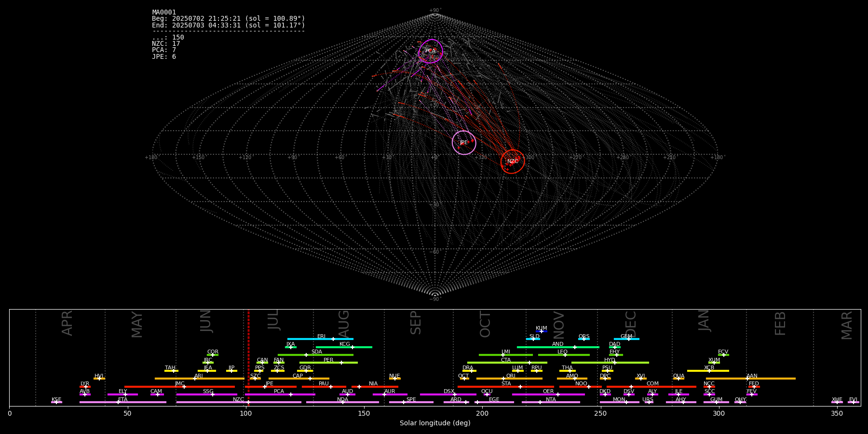The height and width of the screenshot is (434, 868).
Task: Select the pink NDA shower bar
Action: [343, 402]
